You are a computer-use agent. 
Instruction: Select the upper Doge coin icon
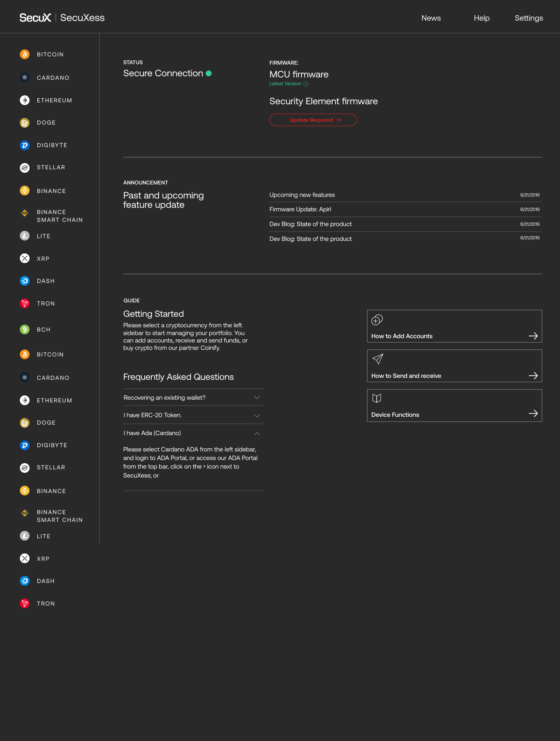pyautogui.click(x=24, y=123)
